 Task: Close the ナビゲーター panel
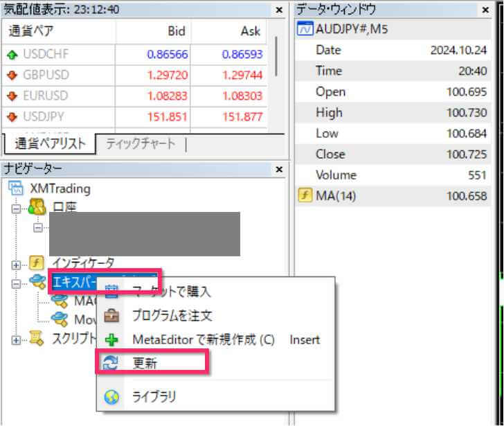(279, 169)
